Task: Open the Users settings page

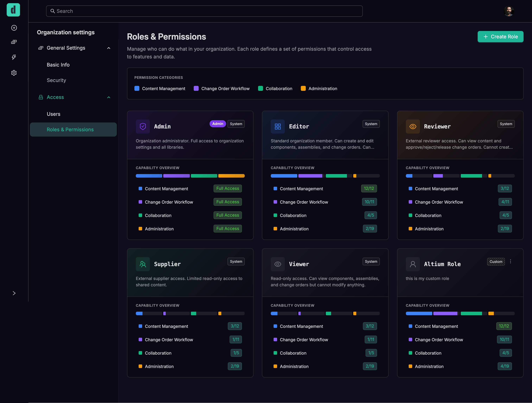Action: 53,114
